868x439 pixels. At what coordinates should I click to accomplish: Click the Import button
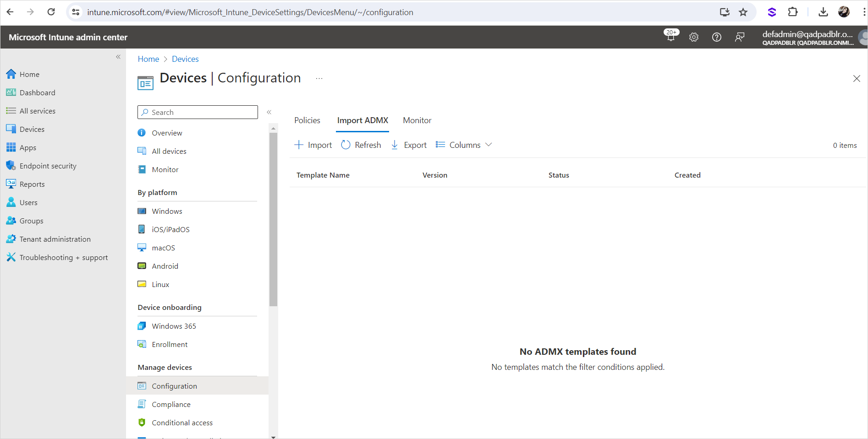(313, 145)
